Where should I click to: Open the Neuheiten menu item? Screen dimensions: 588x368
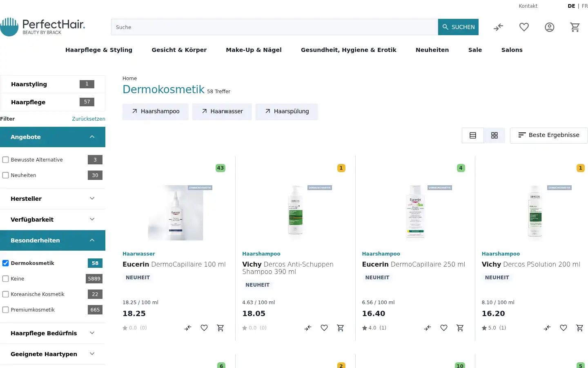(x=432, y=50)
